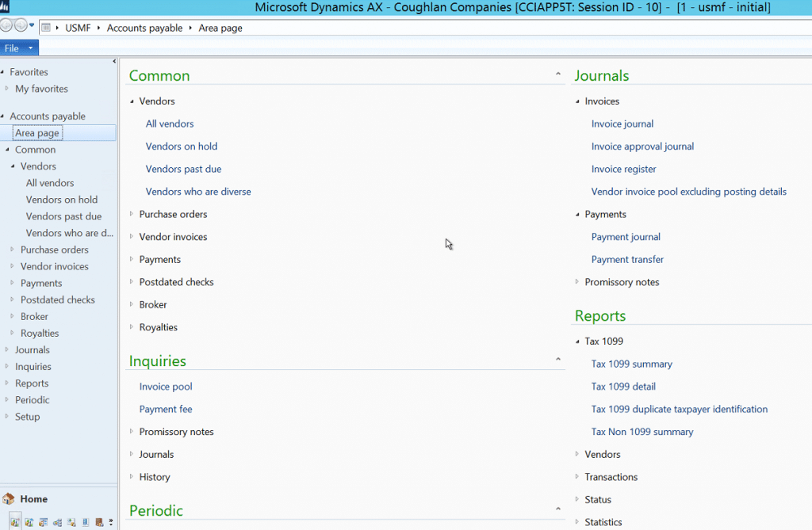Viewport: 812px width, 530px height.
Task: Collapse the Inquiries section with its chevron
Action: (557, 359)
